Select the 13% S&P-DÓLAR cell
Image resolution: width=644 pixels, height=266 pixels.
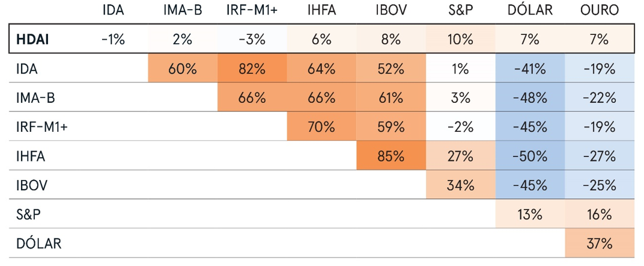click(x=530, y=214)
